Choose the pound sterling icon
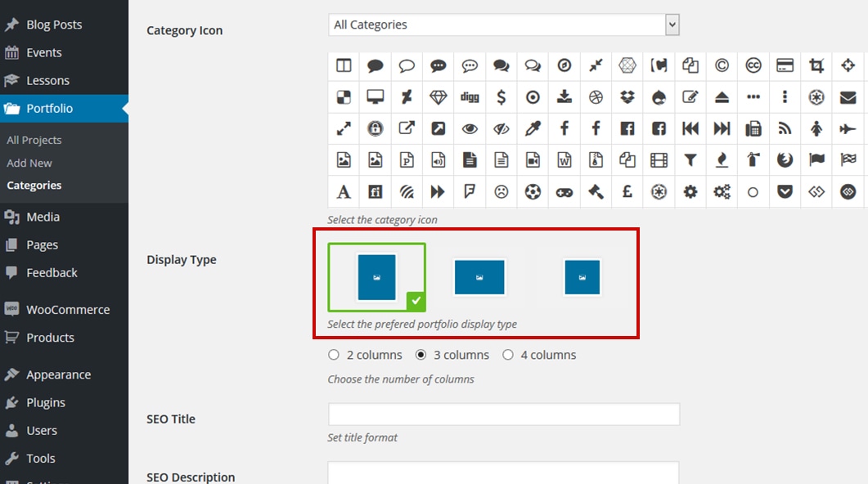The image size is (868, 484). click(627, 192)
